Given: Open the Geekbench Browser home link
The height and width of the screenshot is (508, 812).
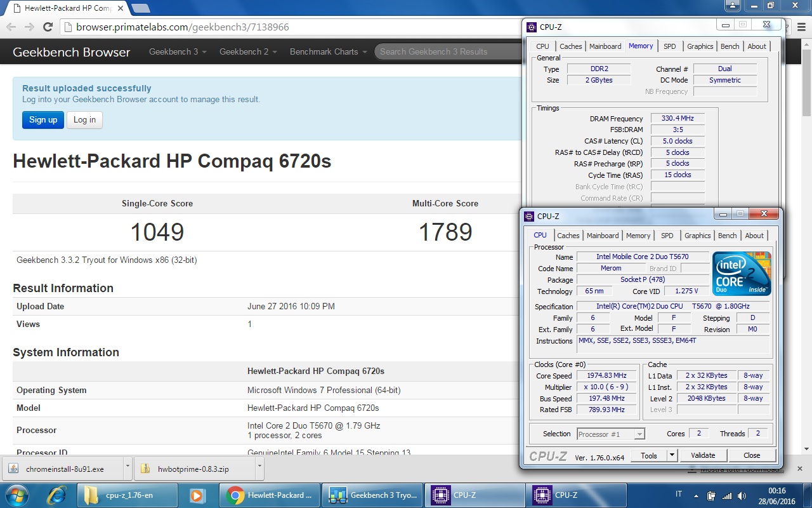Looking at the screenshot, I should click(72, 52).
